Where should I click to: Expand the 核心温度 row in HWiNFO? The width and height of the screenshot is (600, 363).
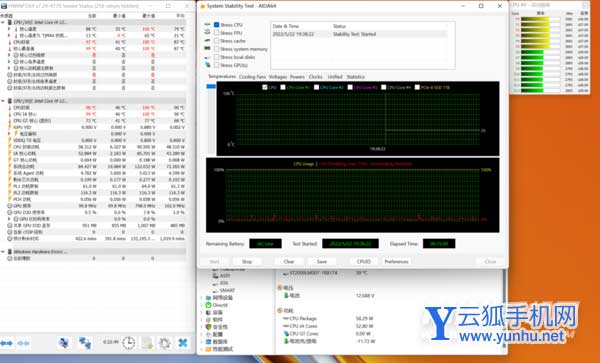click(9, 29)
